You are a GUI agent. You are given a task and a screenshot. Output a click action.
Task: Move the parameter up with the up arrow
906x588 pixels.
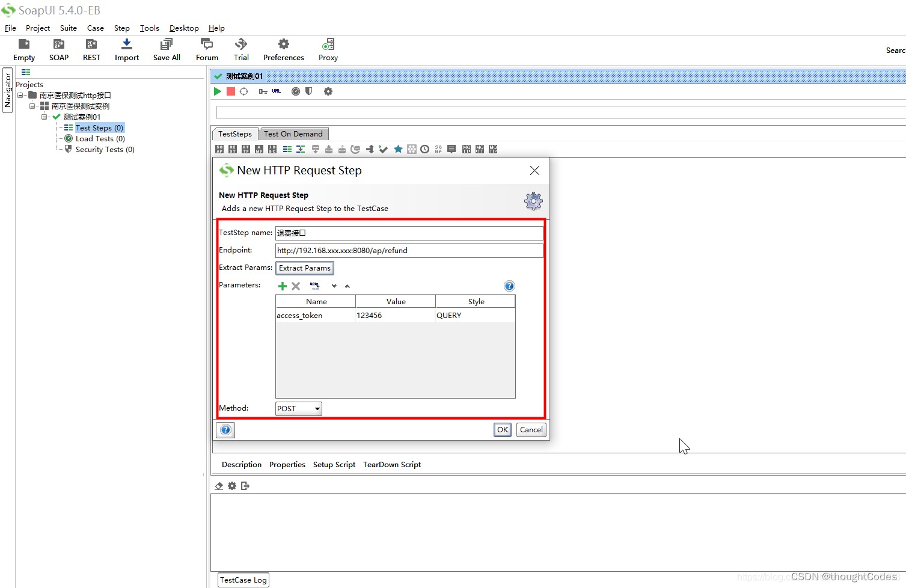click(347, 286)
